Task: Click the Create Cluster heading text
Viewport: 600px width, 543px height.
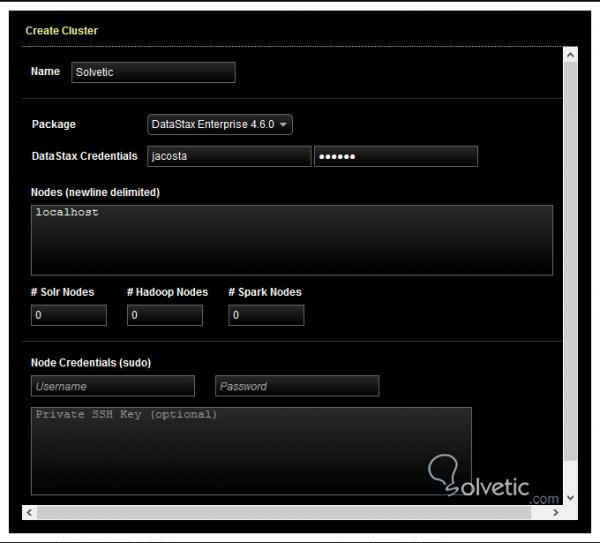Action: [62, 31]
